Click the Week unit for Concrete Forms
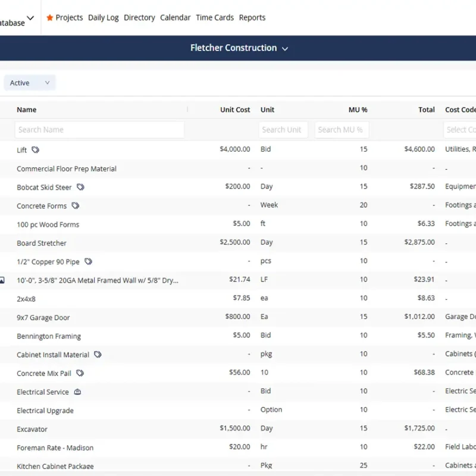Screen dimensions: 476x476 click(x=269, y=205)
